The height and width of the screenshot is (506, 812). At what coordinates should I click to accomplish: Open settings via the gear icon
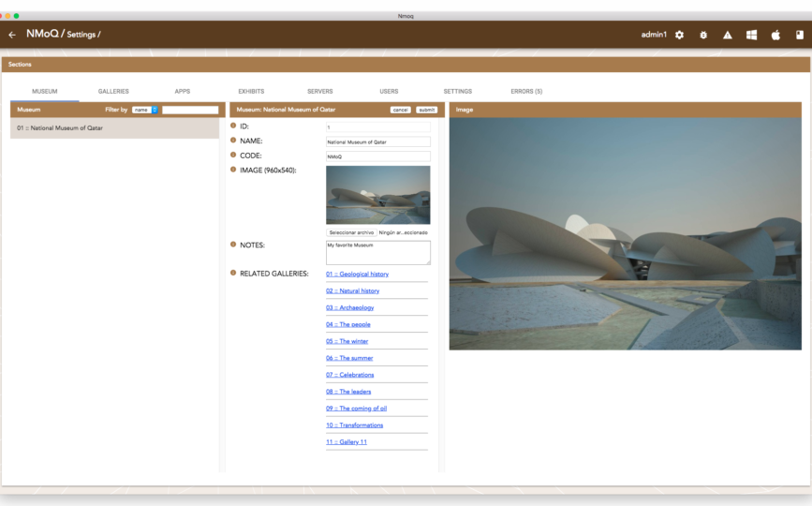tap(679, 35)
